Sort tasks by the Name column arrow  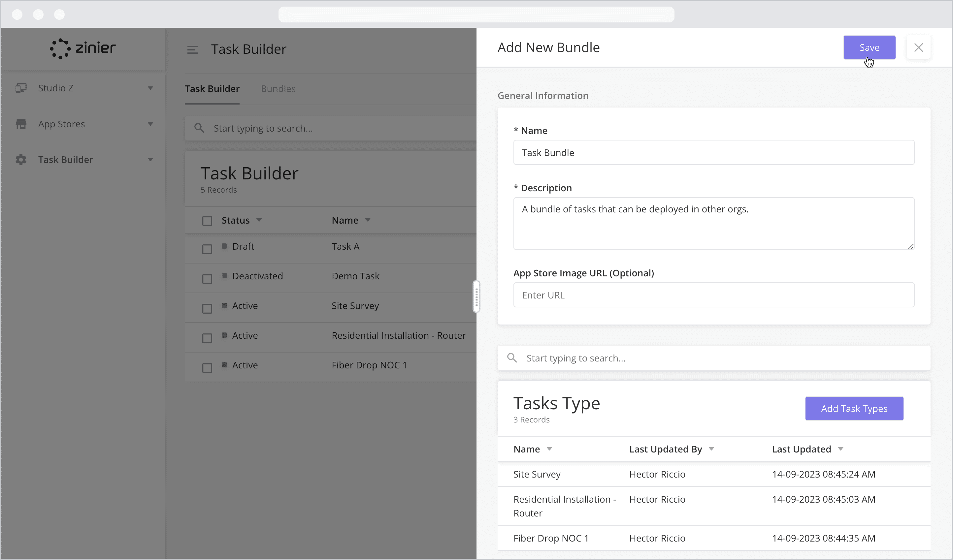368,220
